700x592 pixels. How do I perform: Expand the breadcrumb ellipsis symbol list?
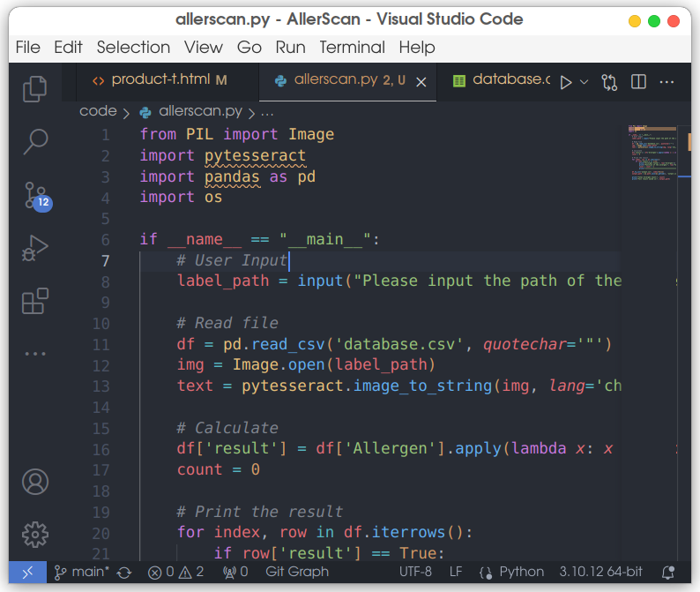pyautogui.click(x=267, y=113)
